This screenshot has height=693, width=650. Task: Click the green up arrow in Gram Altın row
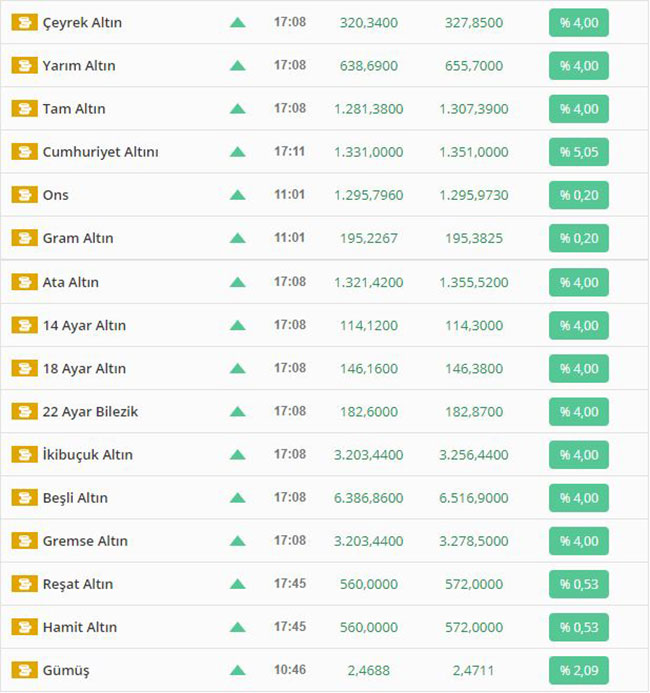237,238
